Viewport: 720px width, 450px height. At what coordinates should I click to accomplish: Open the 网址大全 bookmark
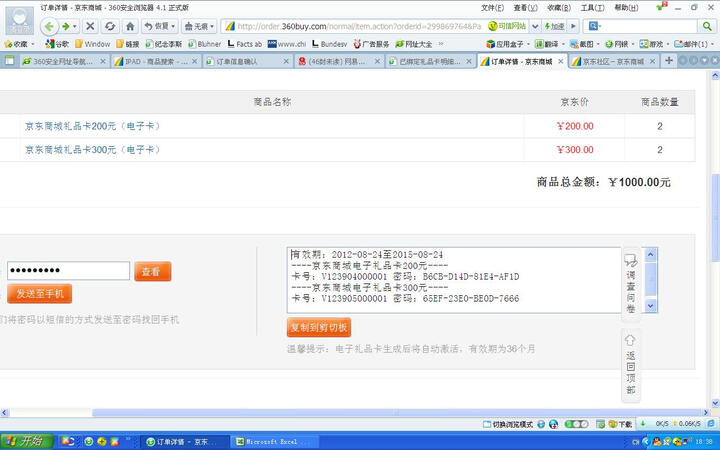pos(414,44)
